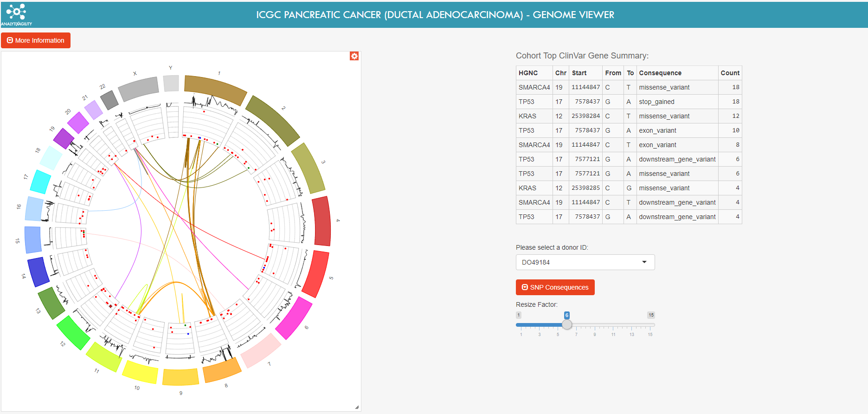Click the KRAS stop_gained TP53 row
This screenshot has width=868, height=414.
(x=628, y=102)
